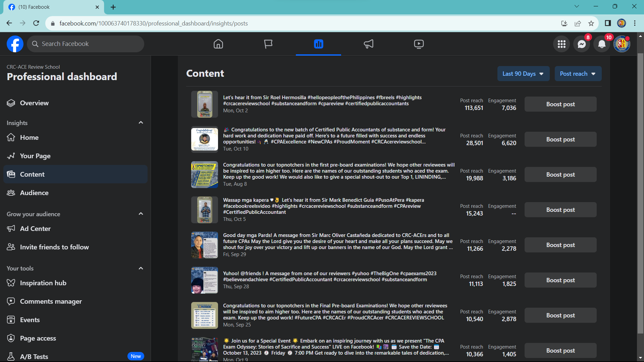Open the Facebook menu grid icon
This screenshot has height=362, width=644.
coord(561,44)
